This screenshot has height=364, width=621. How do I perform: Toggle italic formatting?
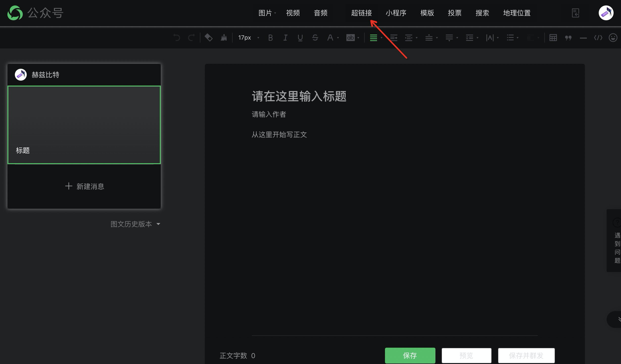click(x=285, y=38)
